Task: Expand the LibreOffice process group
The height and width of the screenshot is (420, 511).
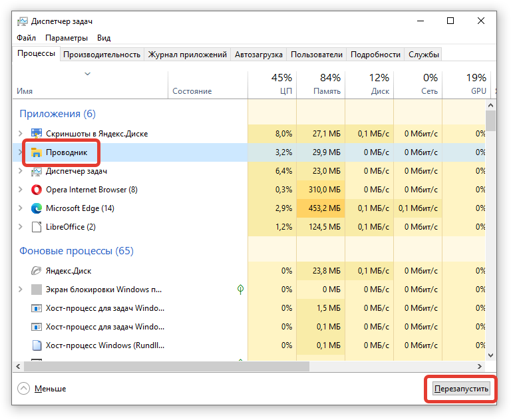Action: pos(21,226)
